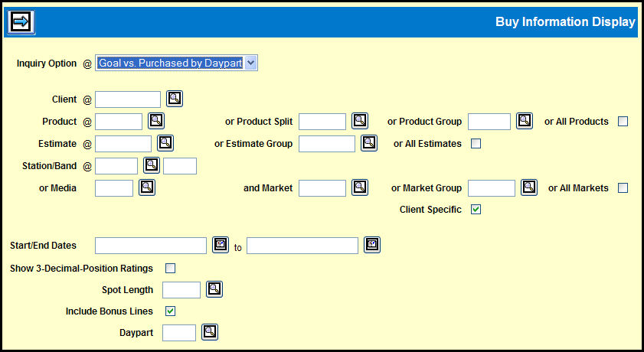
Task: Open the Product Split lookup icon
Action: [x=360, y=121]
